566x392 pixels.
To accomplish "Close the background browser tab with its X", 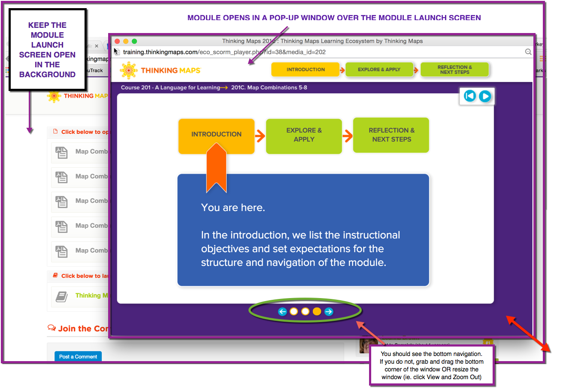I will pos(97,46).
